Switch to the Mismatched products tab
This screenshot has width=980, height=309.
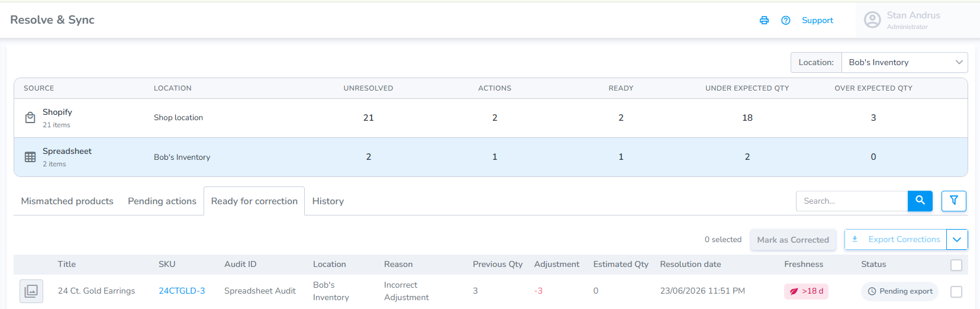tap(67, 201)
